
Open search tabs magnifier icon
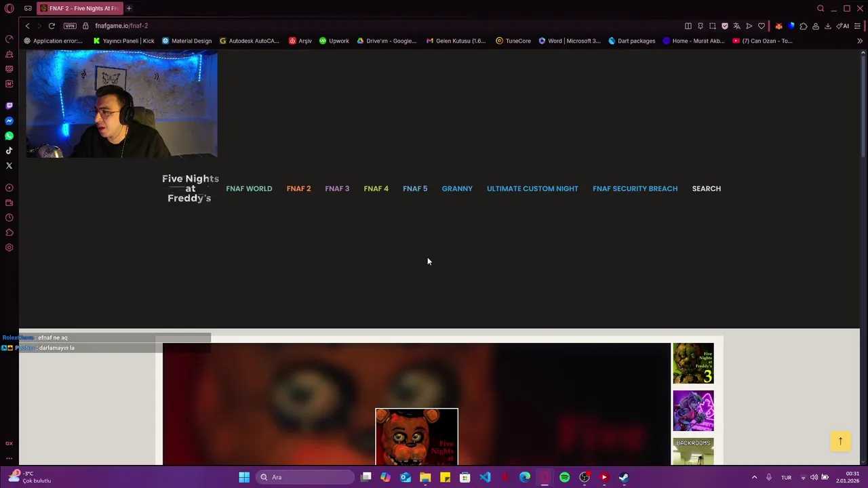[821, 8]
